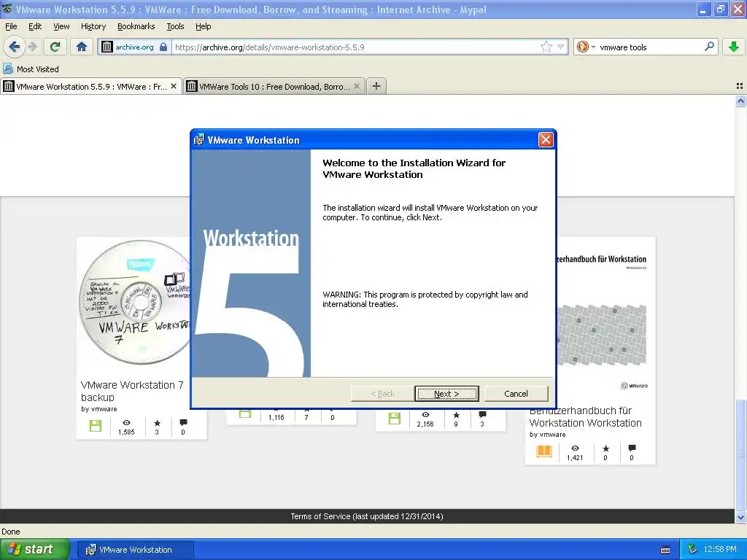
Task: Reload the page with the refresh icon
Action: click(x=55, y=47)
